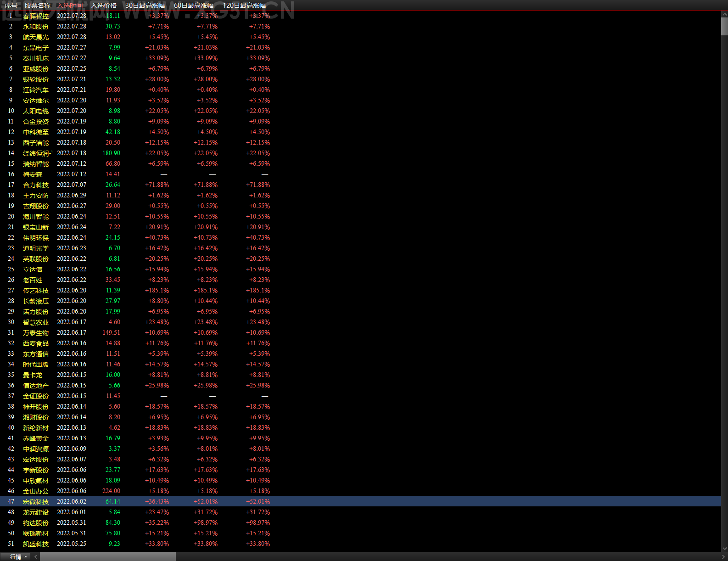Select stock 金证股份
The height and width of the screenshot is (561, 728).
[x=36, y=396]
